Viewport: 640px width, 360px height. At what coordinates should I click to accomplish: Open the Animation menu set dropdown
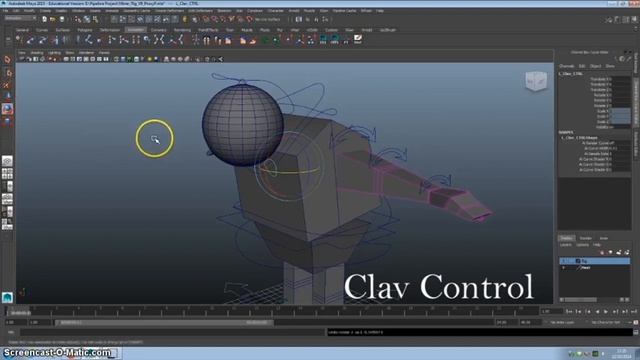[x=20, y=18]
